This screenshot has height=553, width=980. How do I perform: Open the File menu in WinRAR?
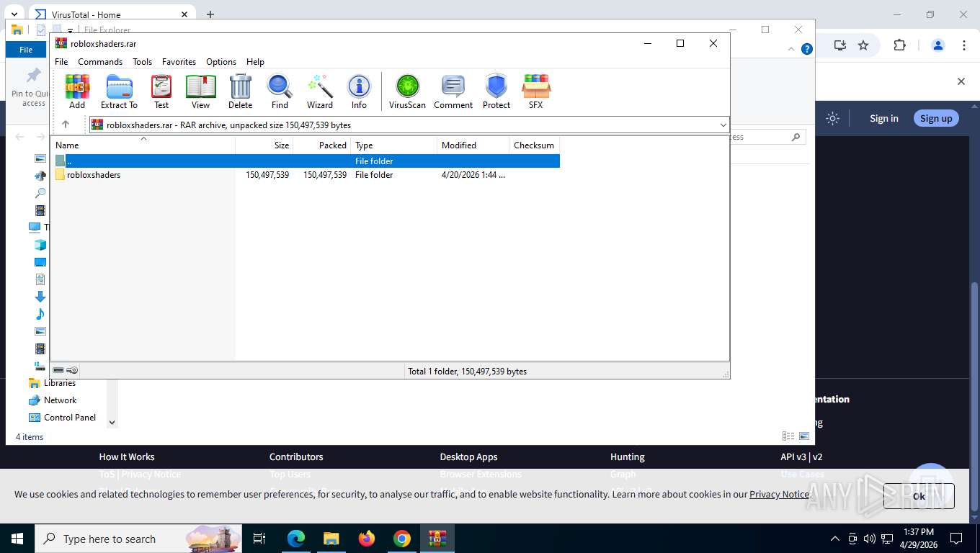click(61, 62)
